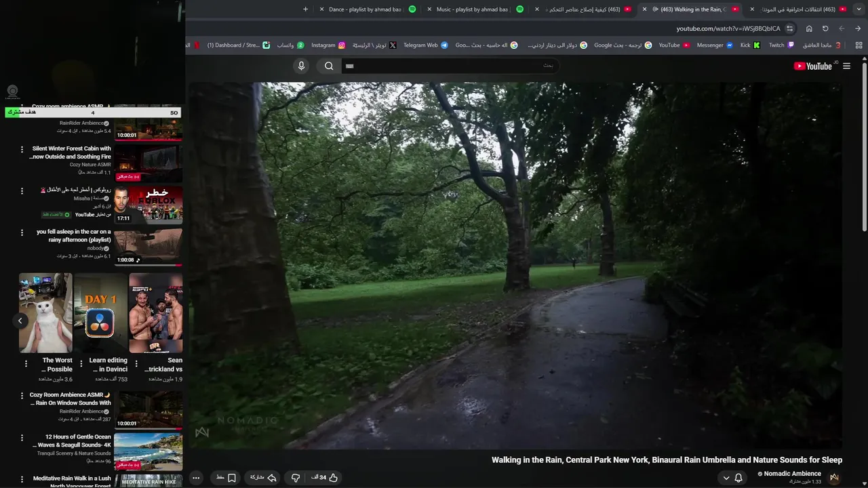Viewport: 868px width, 488px height.
Task: Click the subscriber goal progress bar overlay
Action: click(93, 113)
